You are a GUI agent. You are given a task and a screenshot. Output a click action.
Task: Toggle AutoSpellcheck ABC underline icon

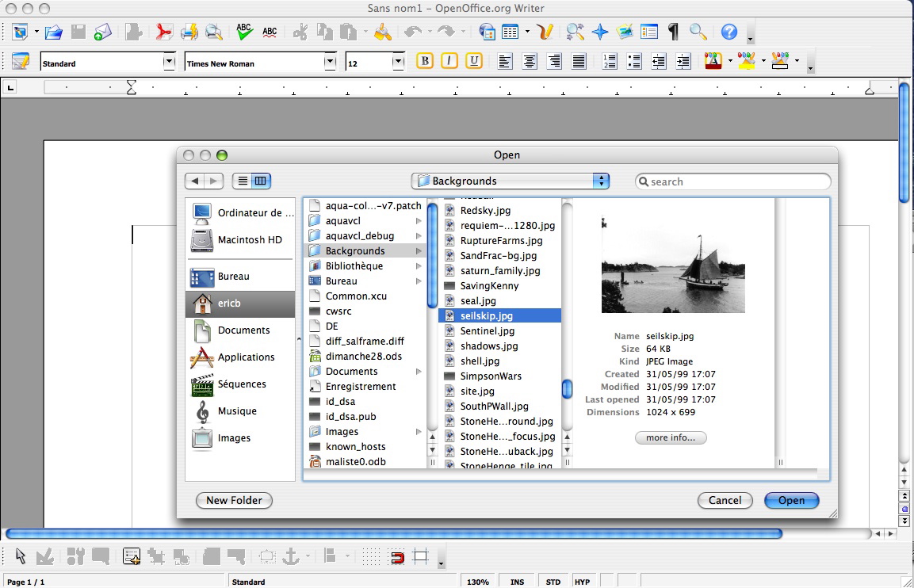tap(270, 32)
